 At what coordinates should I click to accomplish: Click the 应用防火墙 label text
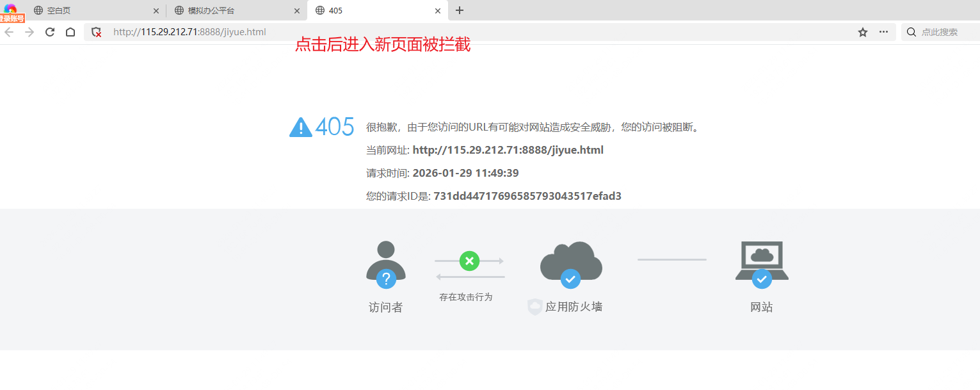pyautogui.click(x=574, y=307)
